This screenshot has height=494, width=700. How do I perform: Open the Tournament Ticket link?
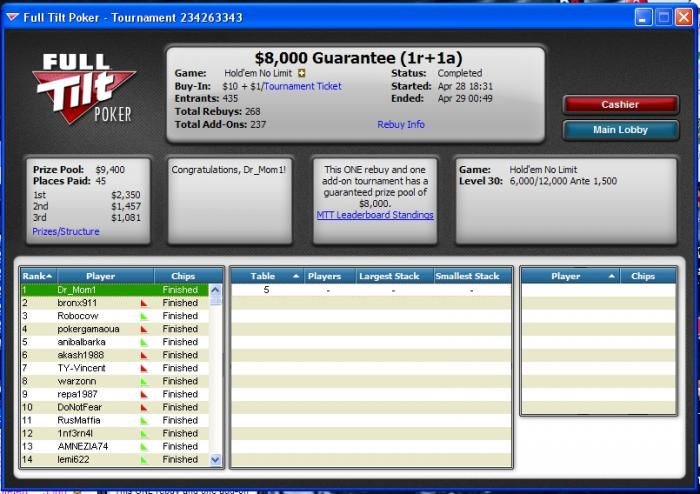(303, 86)
